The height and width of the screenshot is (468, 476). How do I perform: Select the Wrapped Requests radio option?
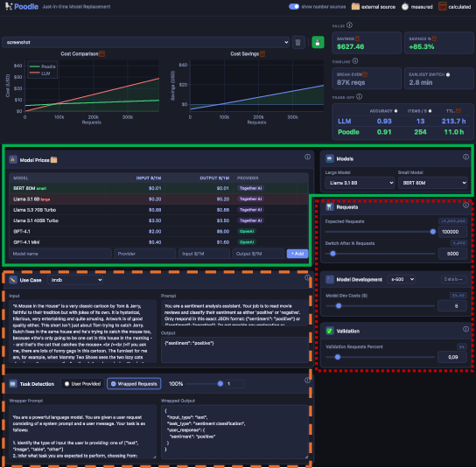point(134,384)
